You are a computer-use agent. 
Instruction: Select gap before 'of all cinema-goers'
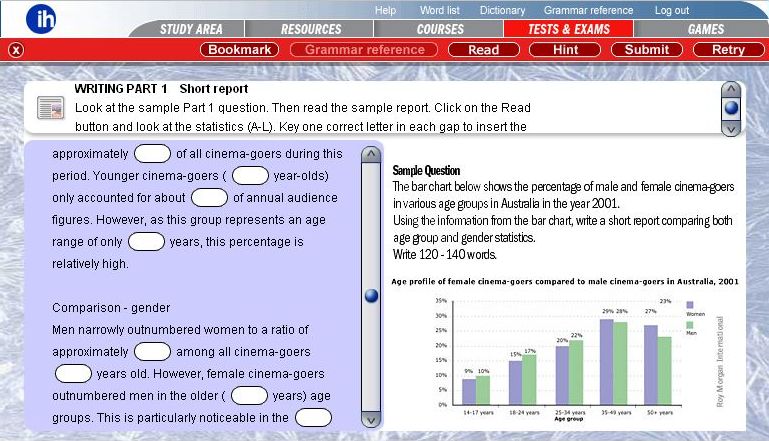[152, 154]
